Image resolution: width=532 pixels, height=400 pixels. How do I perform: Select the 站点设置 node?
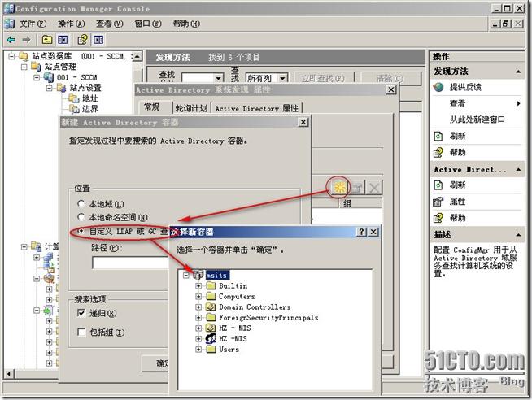click(80, 88)
